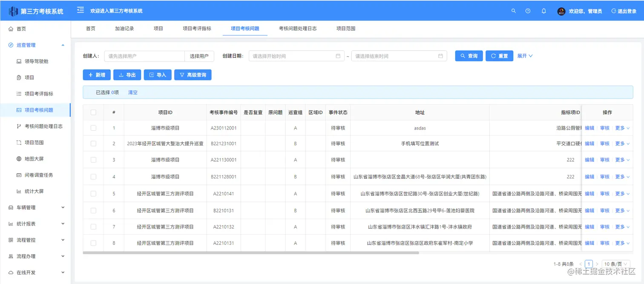Open 更多 dropdown for row 1
The image size is (644, 284).
click(x=622, y=128)
